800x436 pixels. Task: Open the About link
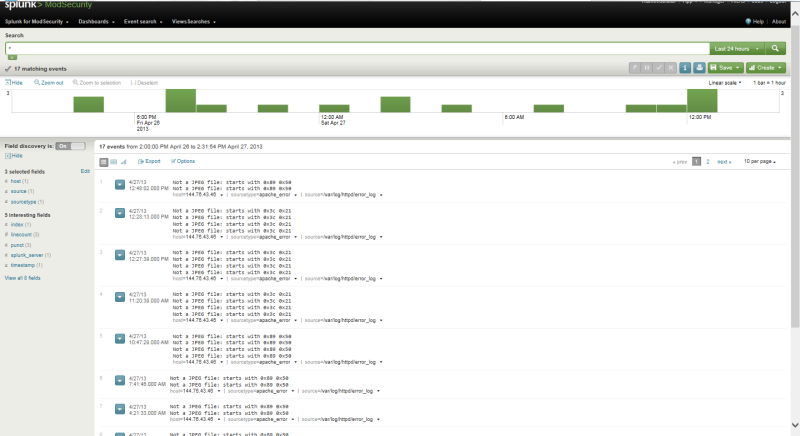(779, 21)
